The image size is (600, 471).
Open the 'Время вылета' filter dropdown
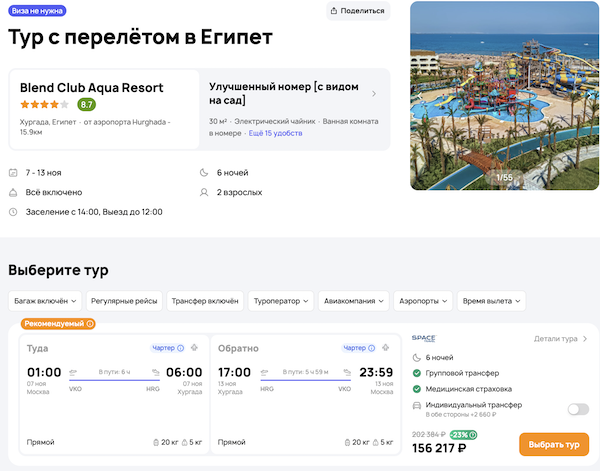pos(491,301)
